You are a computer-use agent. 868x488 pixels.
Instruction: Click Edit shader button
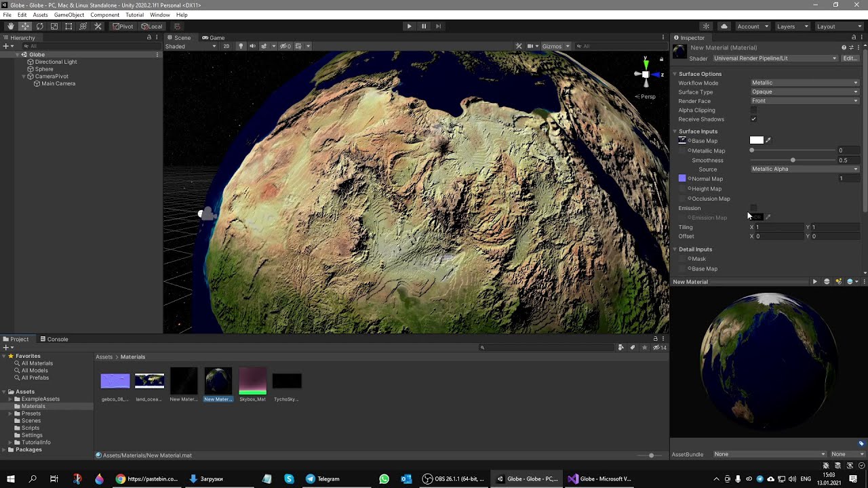850,58
